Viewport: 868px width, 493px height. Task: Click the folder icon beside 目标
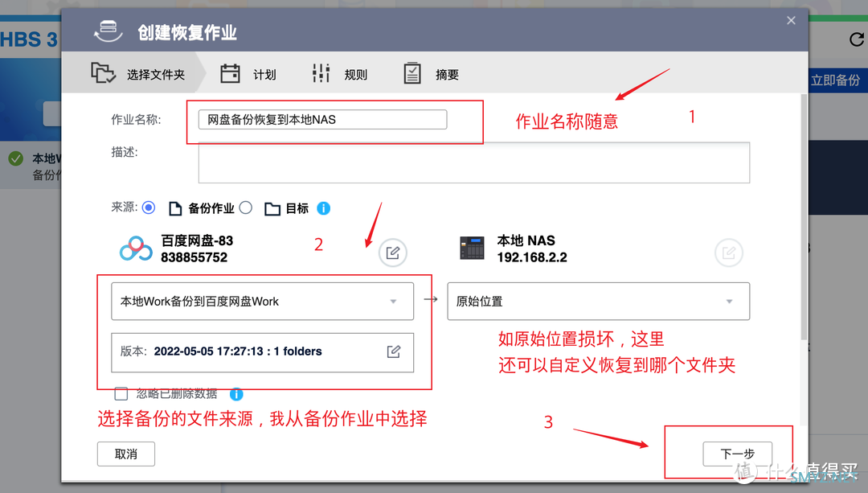(x=272, y=209)
